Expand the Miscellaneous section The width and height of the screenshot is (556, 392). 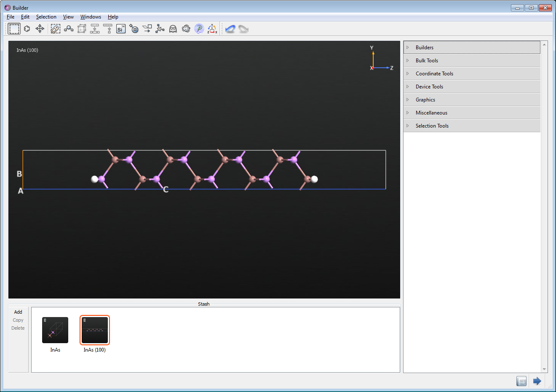coord(472,113)
